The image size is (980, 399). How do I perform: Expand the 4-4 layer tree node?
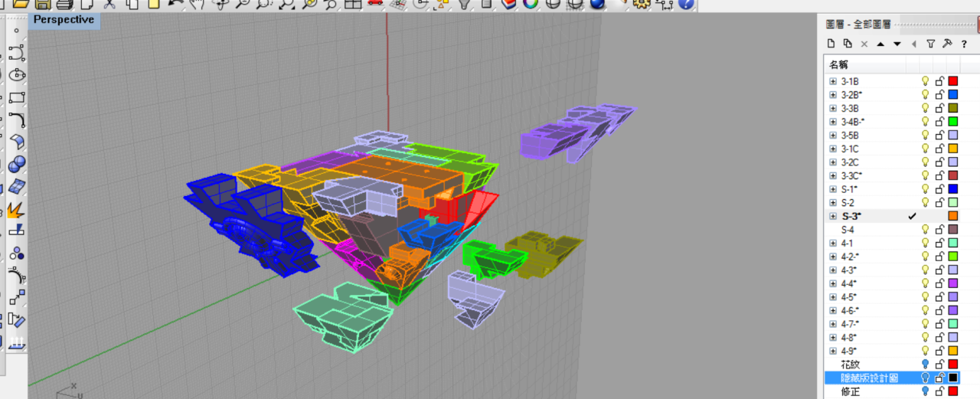pos(833,283)
